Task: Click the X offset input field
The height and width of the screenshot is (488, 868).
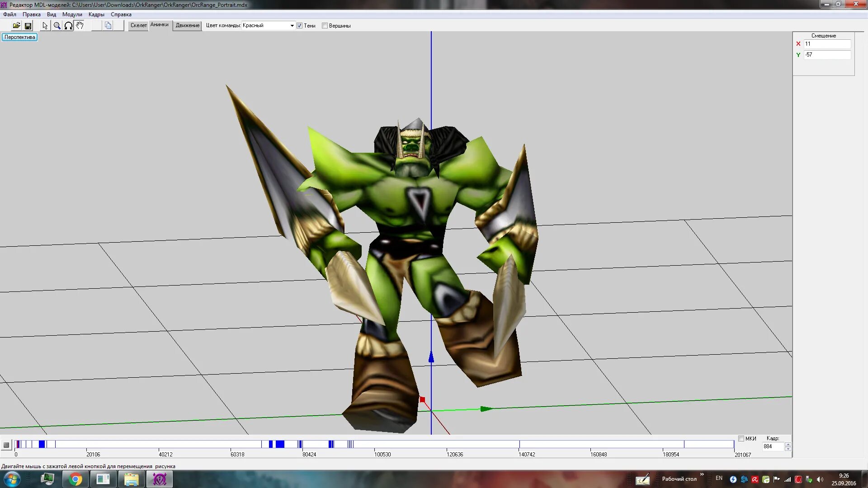Action: [827, 44]
